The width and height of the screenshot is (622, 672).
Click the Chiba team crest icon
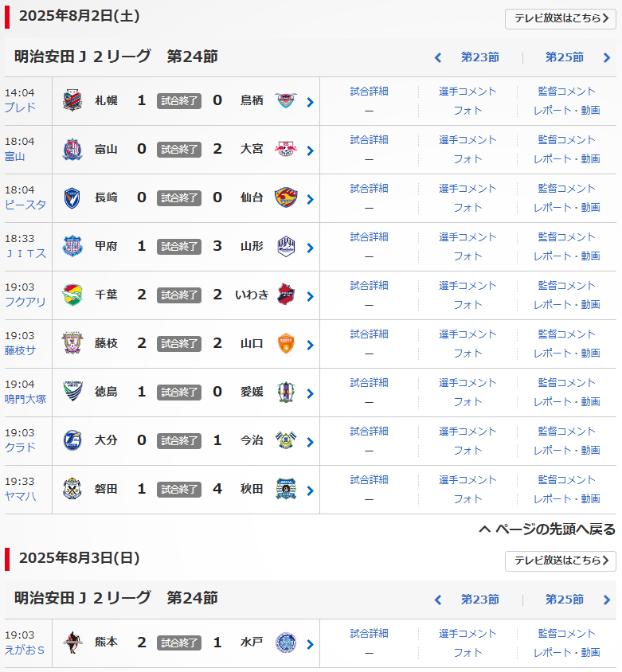[x=72, y=295]
